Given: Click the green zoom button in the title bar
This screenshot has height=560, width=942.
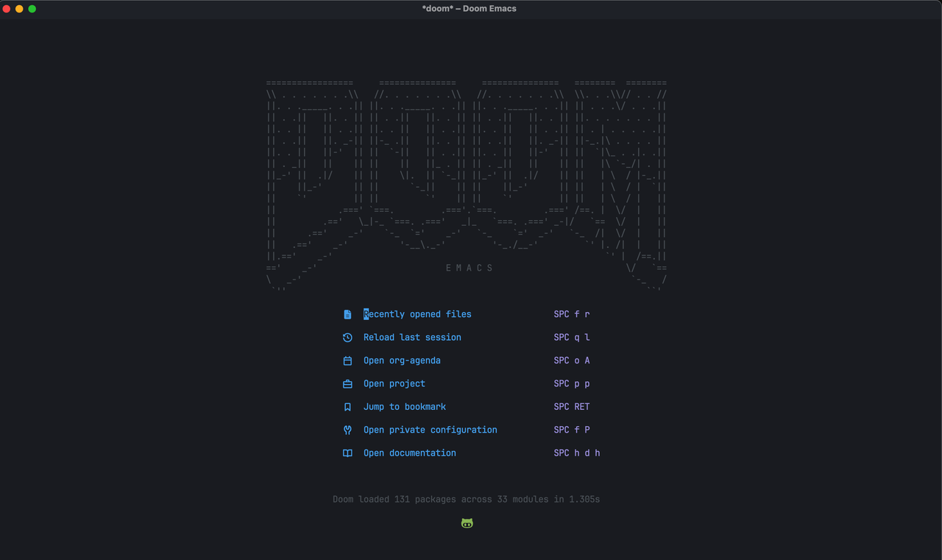Looking at the screenshot, I should [x=31, y=9].
